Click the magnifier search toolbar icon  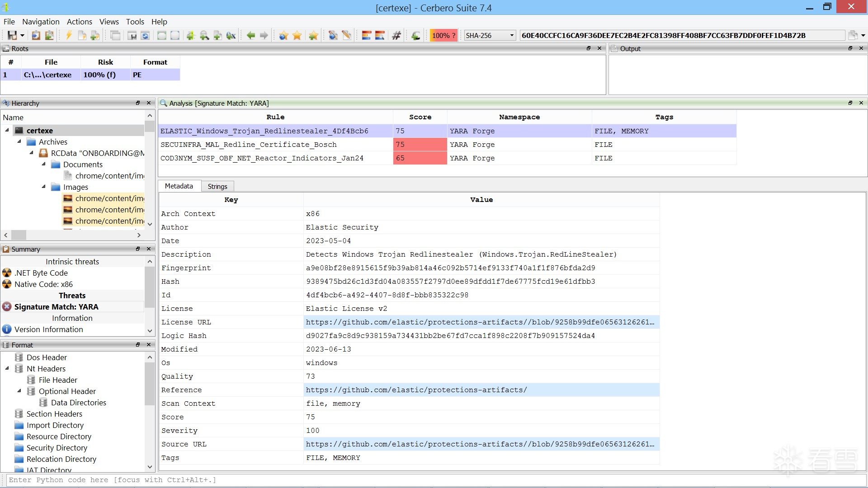pos(204,35)
